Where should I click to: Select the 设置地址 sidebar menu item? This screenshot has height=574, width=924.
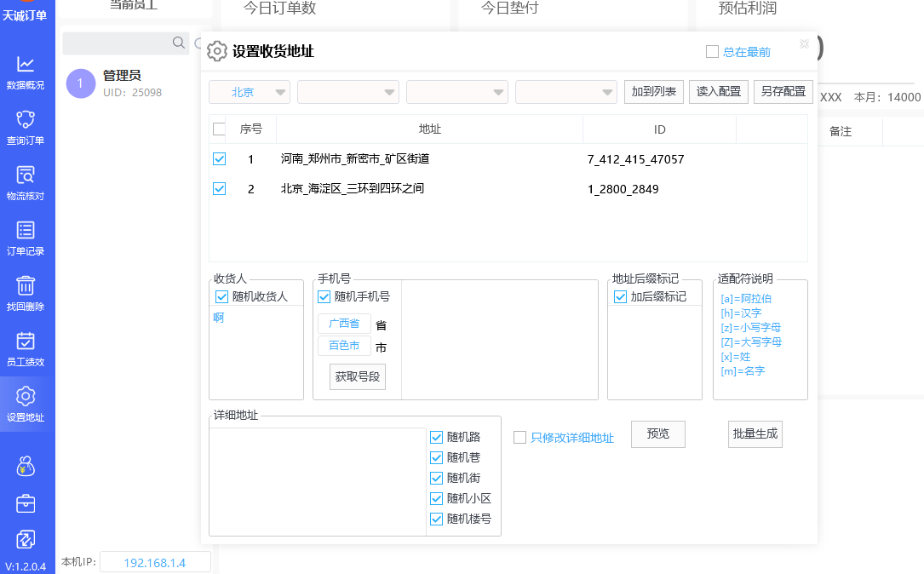click(x=26, y=404)
